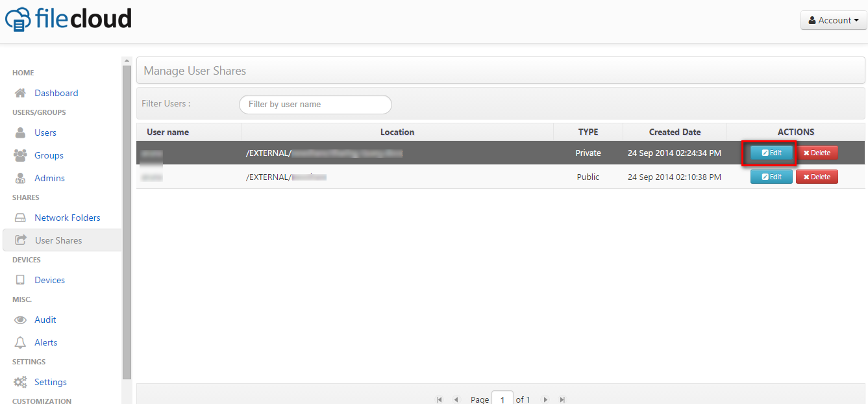
Task: Go to first page of shares
Action: click(440, 399)
